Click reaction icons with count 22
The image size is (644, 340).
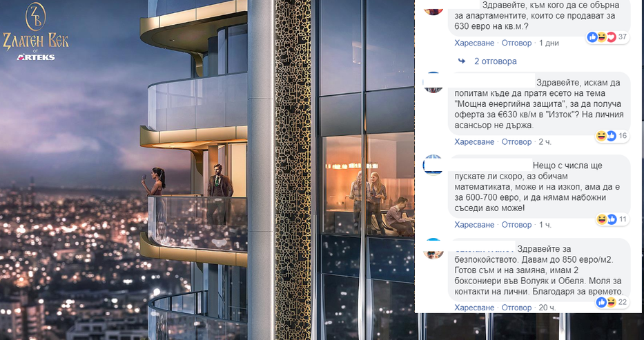pos(612,302)
